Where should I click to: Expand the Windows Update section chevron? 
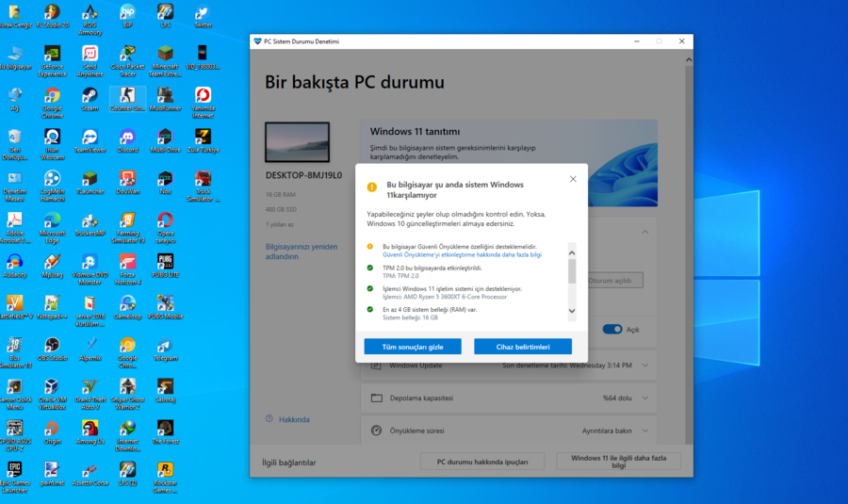(645, 366)
